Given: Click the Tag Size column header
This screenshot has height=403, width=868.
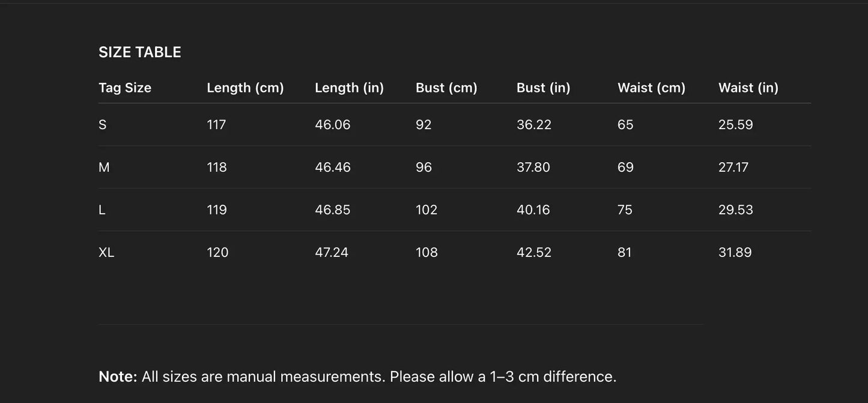Looking at the screenshot, I should [125, 88].
